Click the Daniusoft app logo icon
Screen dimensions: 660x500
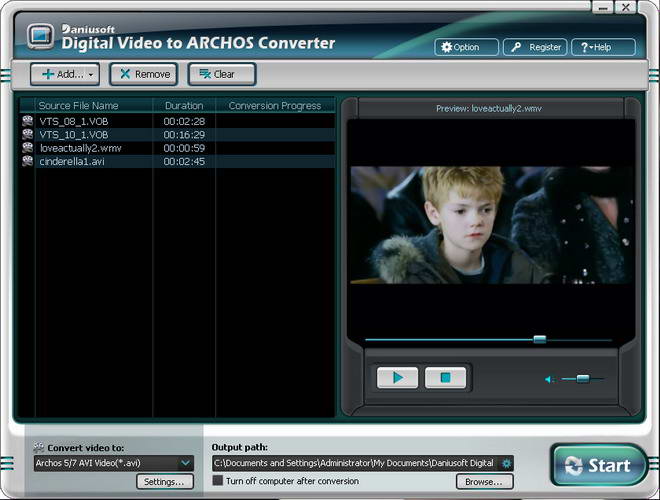(x=40, y=37)
